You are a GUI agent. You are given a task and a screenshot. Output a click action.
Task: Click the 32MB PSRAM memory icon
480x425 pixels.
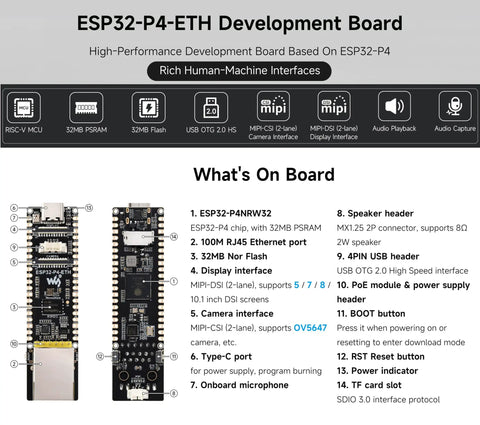pos(86,108)
